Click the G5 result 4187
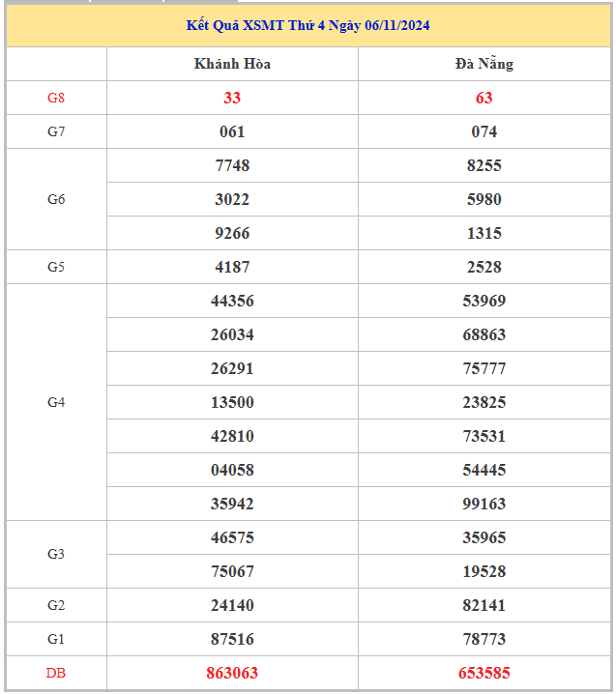 [232, 267]
